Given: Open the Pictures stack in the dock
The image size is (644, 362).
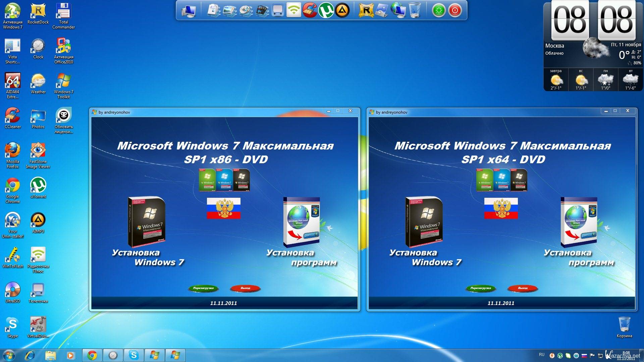Looking at the screenshot, I should click(x=230, y=10).
